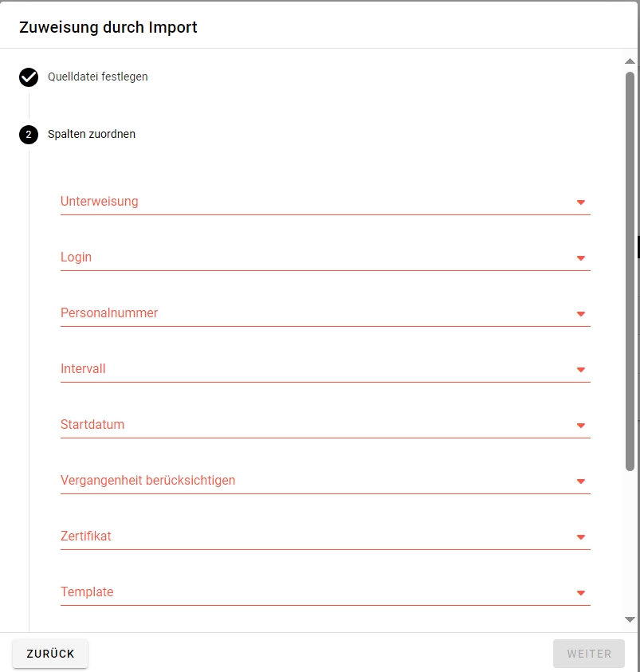Select the Spalten zuordnen step label
Image resolution: width=640 pixels, height=672 pixels.
coord(91,135)
